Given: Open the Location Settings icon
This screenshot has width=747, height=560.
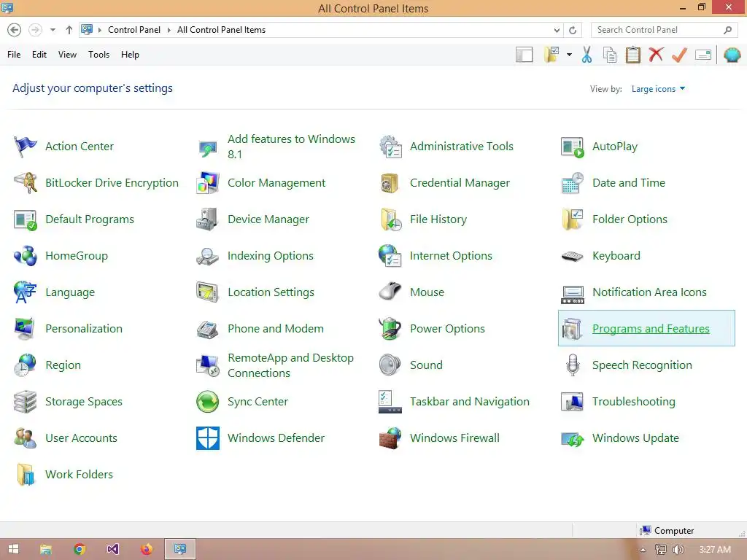Looking at the screenshot, I should coord(208,292).
